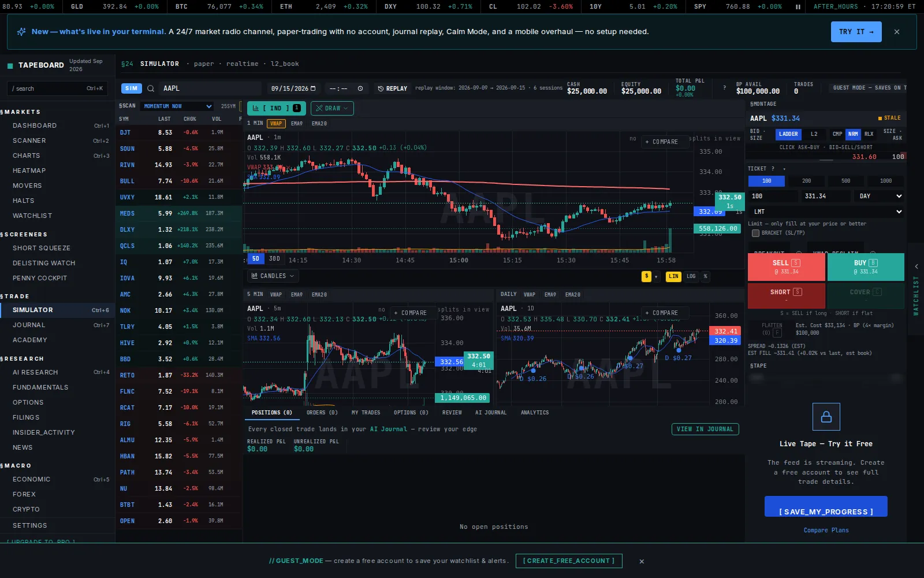Click the 331.34 limit price field
This screenshot has height=578, width=924.
(x=826, y=197)
